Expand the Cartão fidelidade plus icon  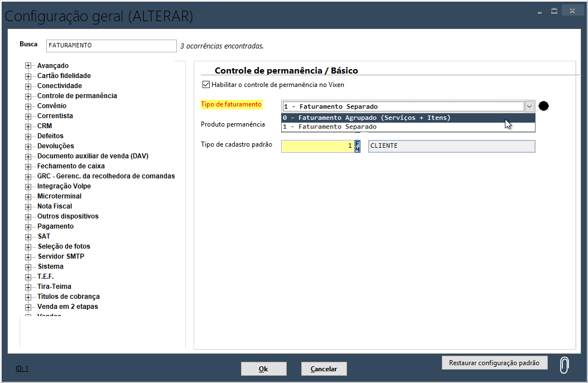[28, 76]
